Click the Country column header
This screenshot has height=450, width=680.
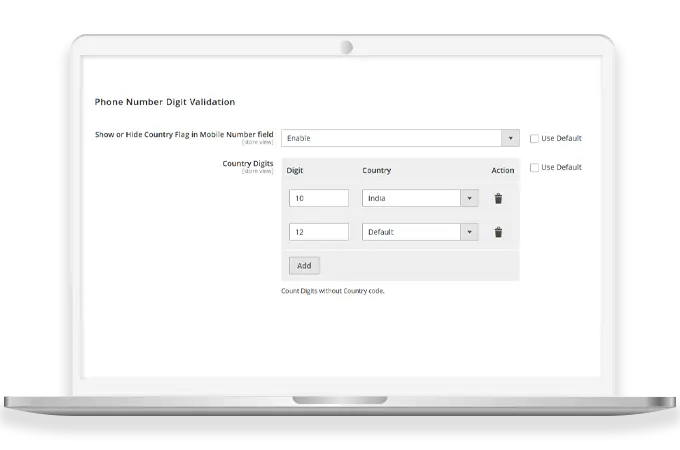(376, 170)
